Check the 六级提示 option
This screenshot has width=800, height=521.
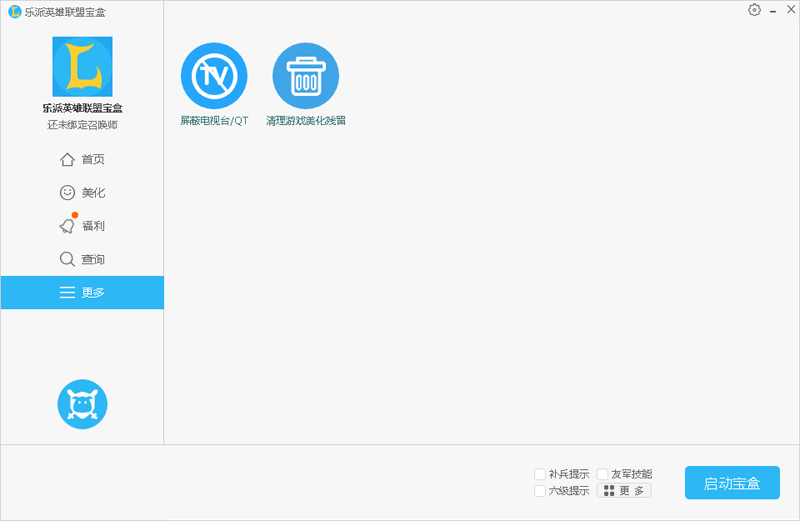coord(540,491)
